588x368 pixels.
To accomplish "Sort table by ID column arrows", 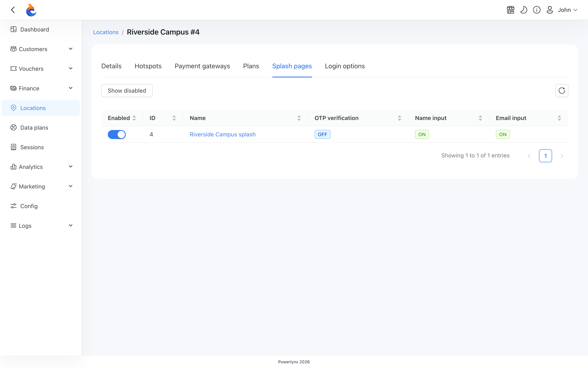I will 174,118.
